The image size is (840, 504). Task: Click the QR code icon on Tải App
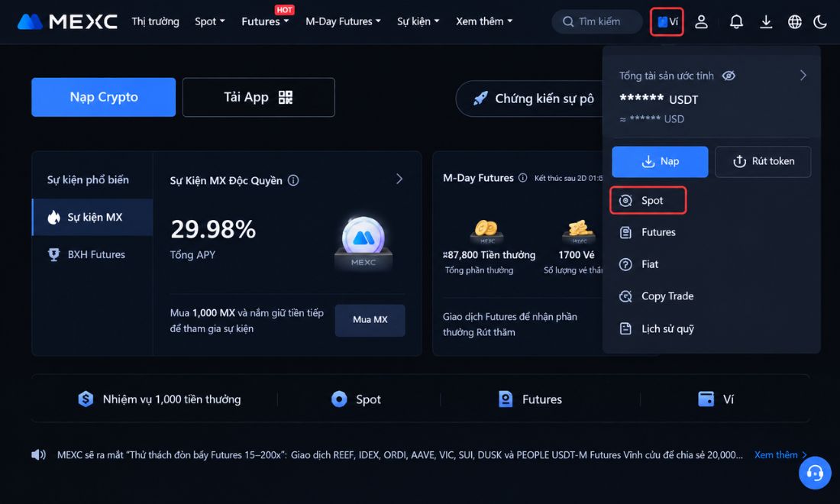point(286,97)
